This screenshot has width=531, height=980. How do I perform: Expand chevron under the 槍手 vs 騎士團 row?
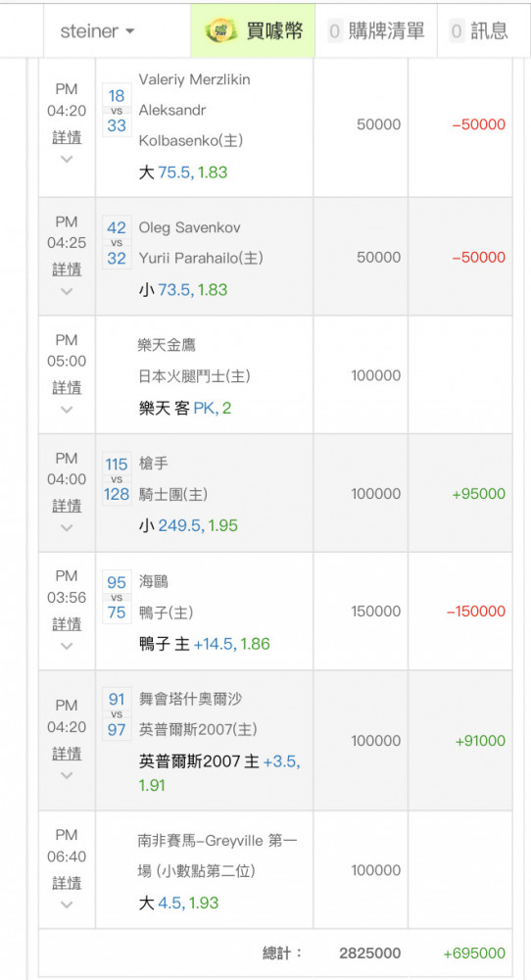[67, 527]
